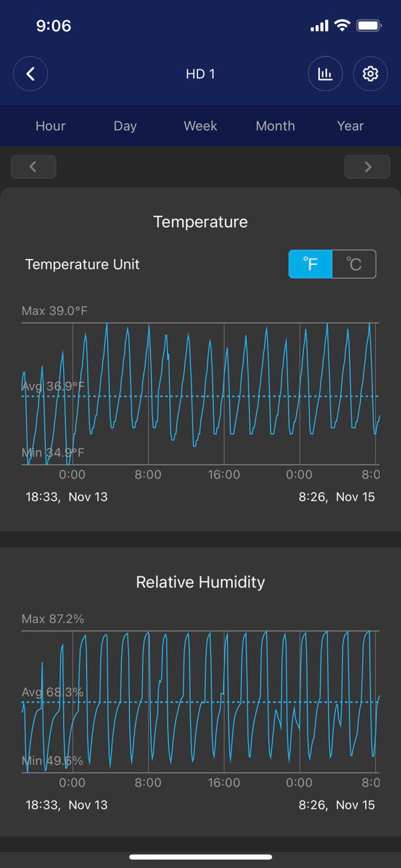401x868 pixels.
Task: Tap the back arrow button
Action: coord(31,74)
